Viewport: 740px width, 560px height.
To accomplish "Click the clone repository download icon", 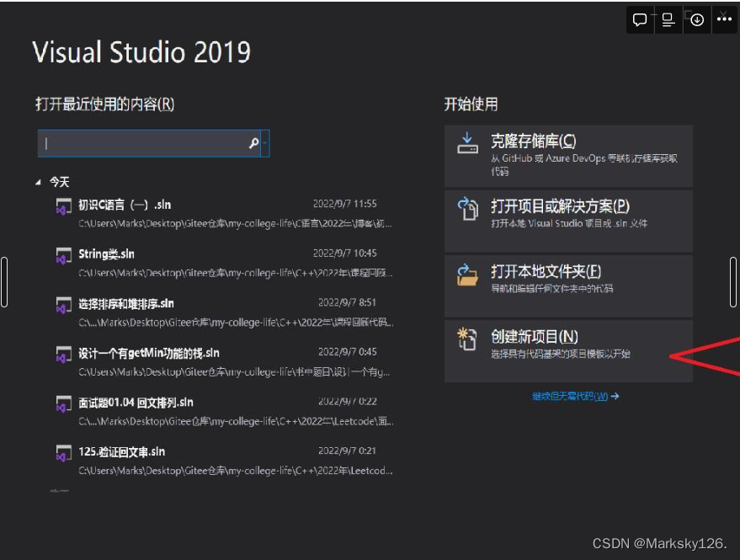I will click(467, 143).
